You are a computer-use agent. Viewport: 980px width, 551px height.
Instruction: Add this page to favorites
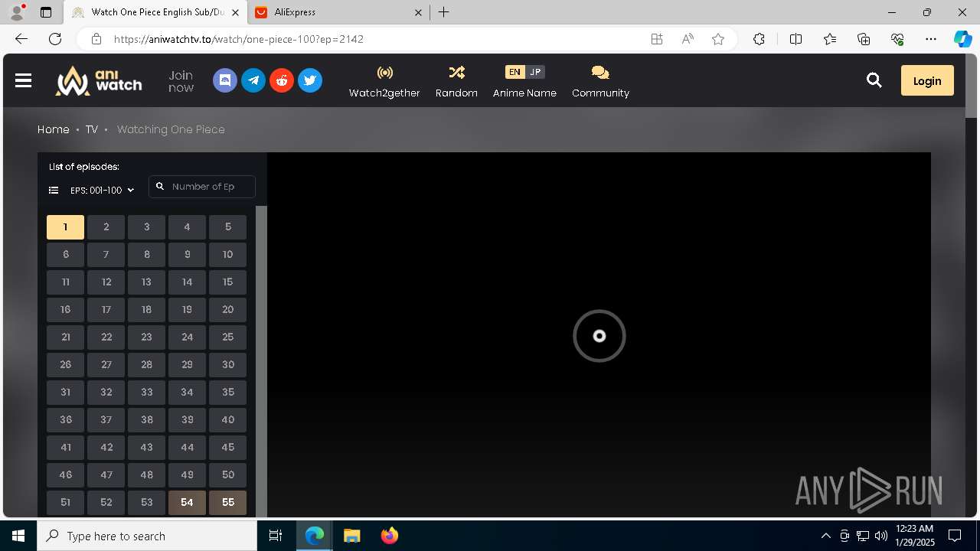(718, 39)
